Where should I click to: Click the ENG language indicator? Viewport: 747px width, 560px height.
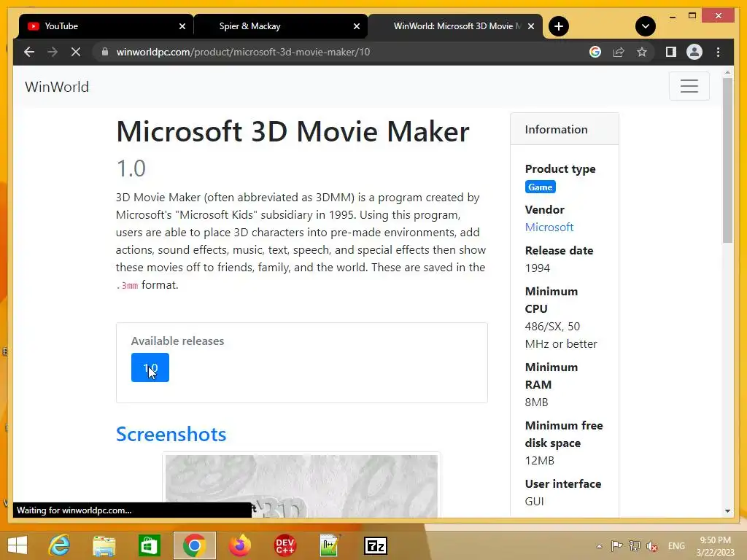(676, 545)
